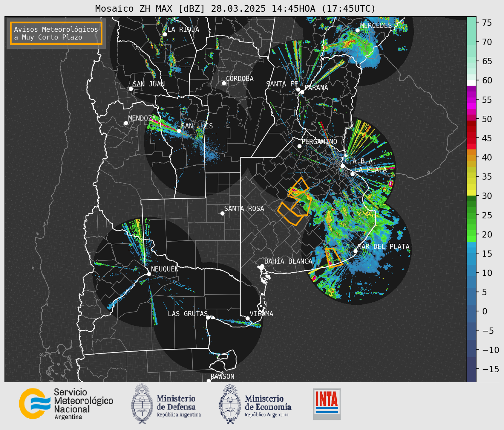Click the Mar del Plata city marker dot

point(356,251)
